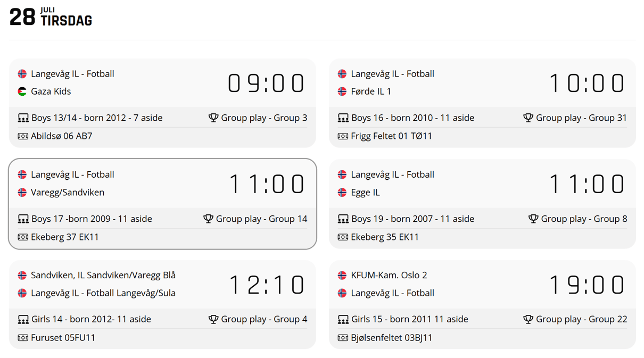Open Boys 19 - born 2007 category
The image size is (644, 358).
(x=412, y=219)
